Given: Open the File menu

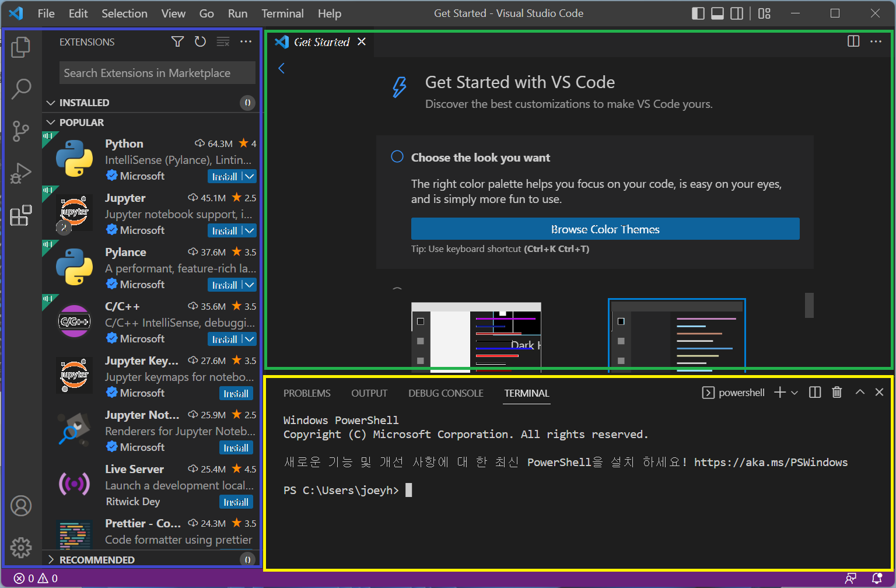Looking at the screenshot, I should 46,13.
